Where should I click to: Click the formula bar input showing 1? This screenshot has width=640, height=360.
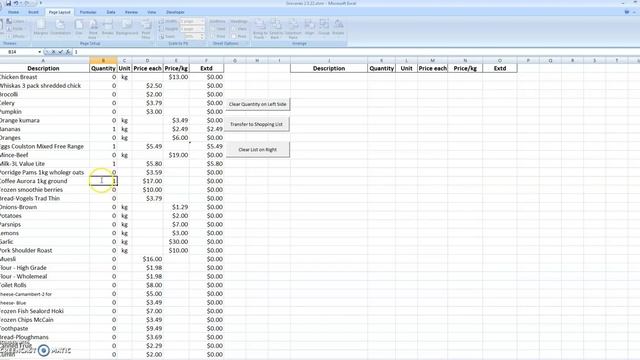355,52
